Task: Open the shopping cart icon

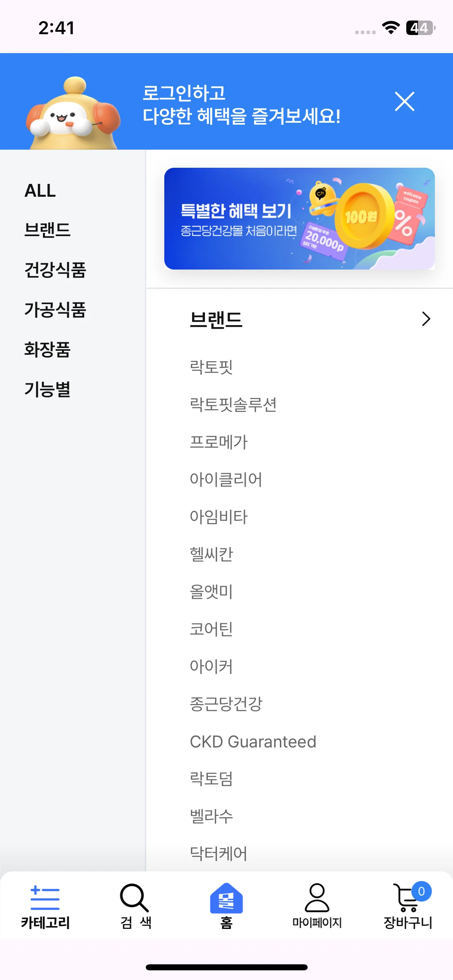Action: coord(407,898)
